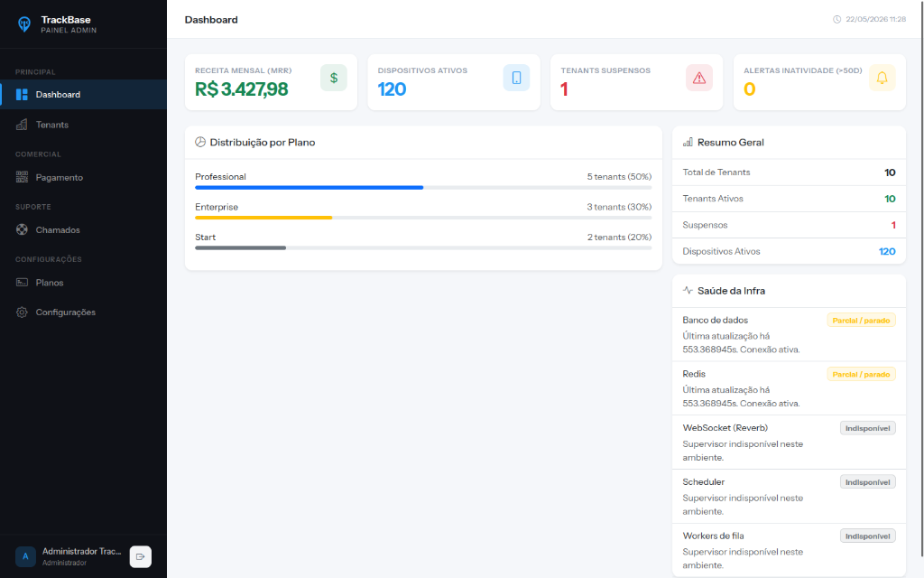Click the Configurações gear icon

22,312
